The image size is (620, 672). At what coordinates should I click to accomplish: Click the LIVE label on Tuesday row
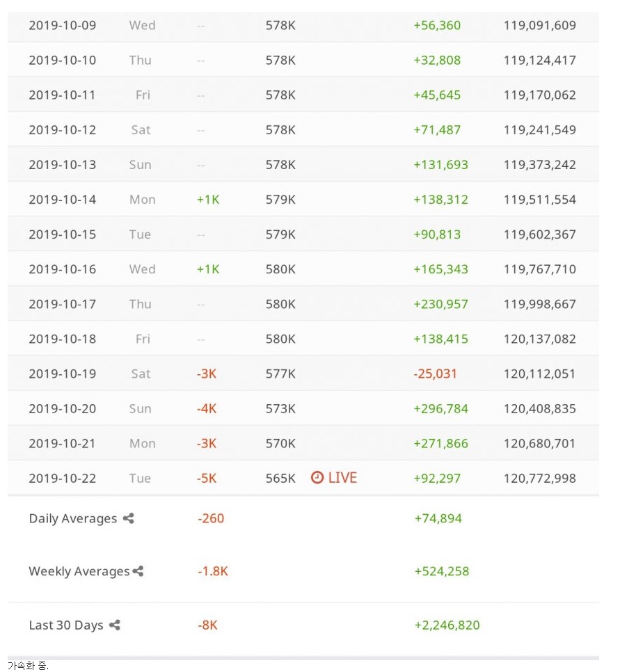(x=342, y=477)
